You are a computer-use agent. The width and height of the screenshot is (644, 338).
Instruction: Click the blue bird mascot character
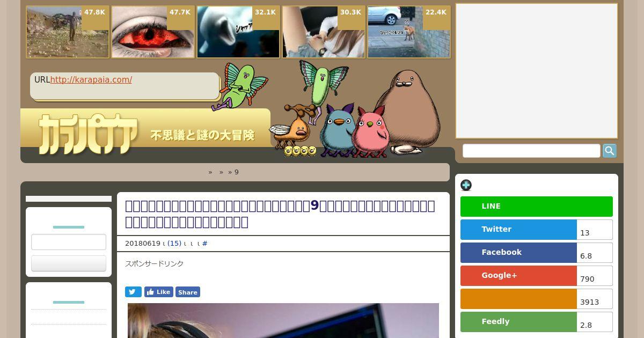click(x=337, y=131)
